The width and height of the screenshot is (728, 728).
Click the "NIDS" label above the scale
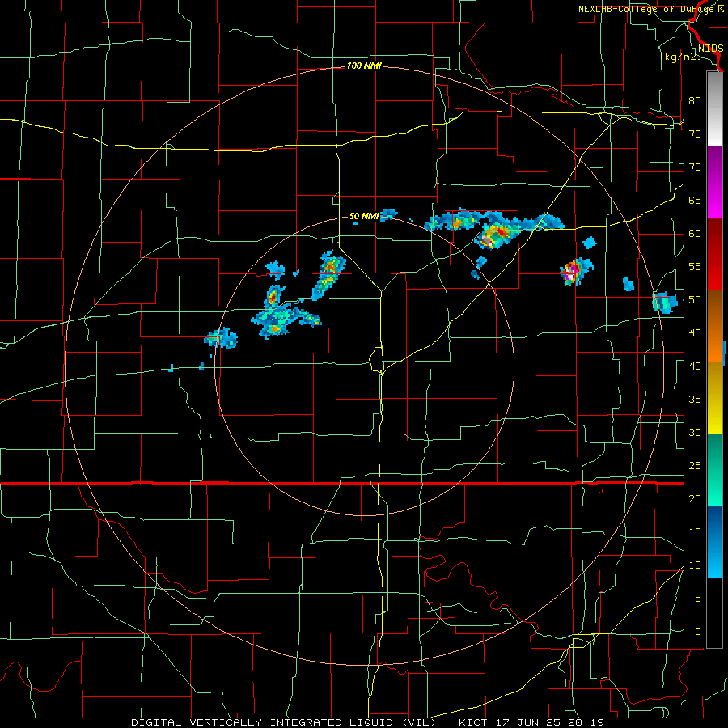click(x=710, y=49)
